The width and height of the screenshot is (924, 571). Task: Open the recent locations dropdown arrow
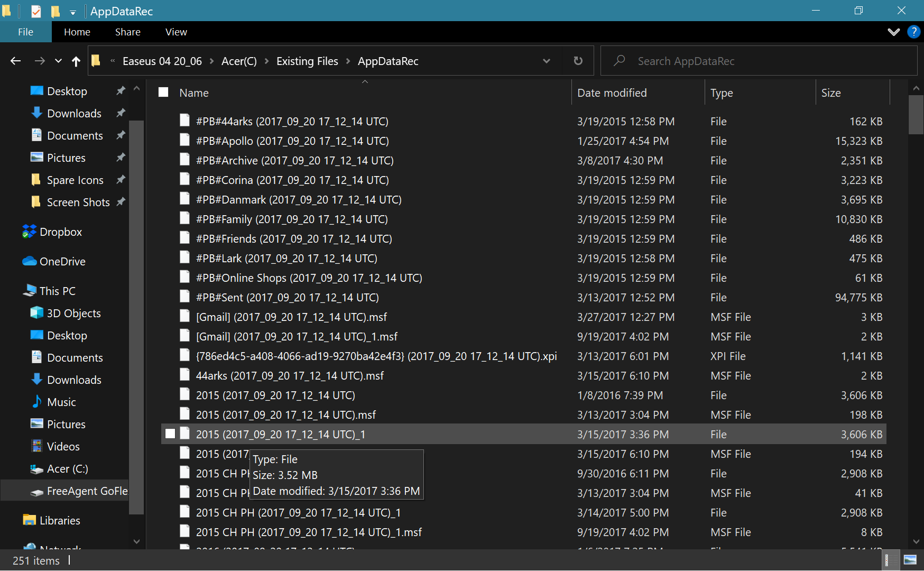(58, 61)
